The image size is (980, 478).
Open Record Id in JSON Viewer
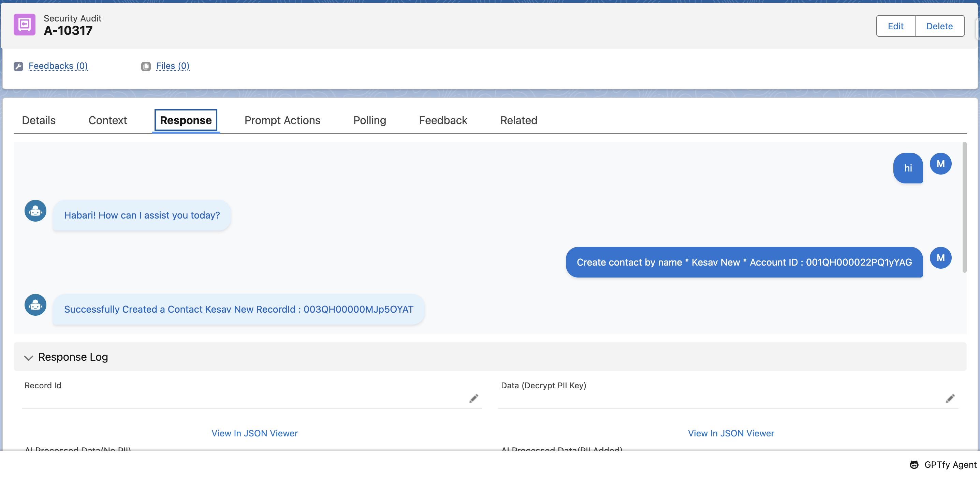254,433
